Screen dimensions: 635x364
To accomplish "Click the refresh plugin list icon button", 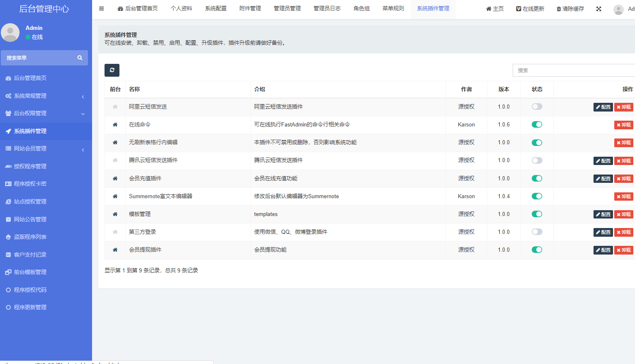I will (112, 70).
